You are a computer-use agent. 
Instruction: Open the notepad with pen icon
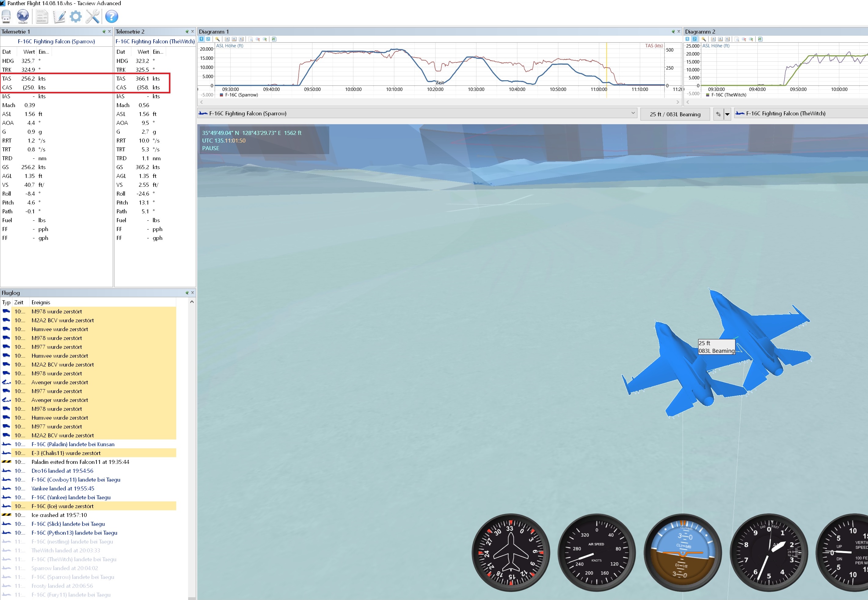pyautogui.click(x=59, y=16)
